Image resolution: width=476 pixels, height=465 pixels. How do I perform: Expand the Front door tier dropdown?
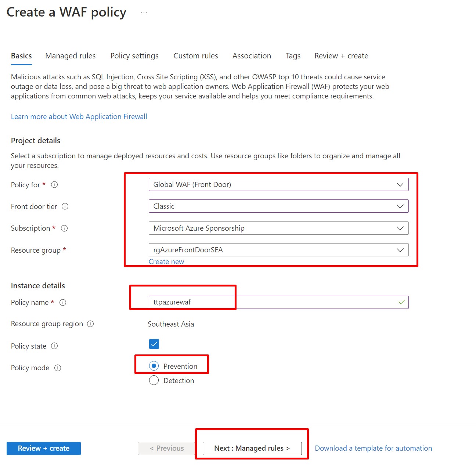(278, 206)
